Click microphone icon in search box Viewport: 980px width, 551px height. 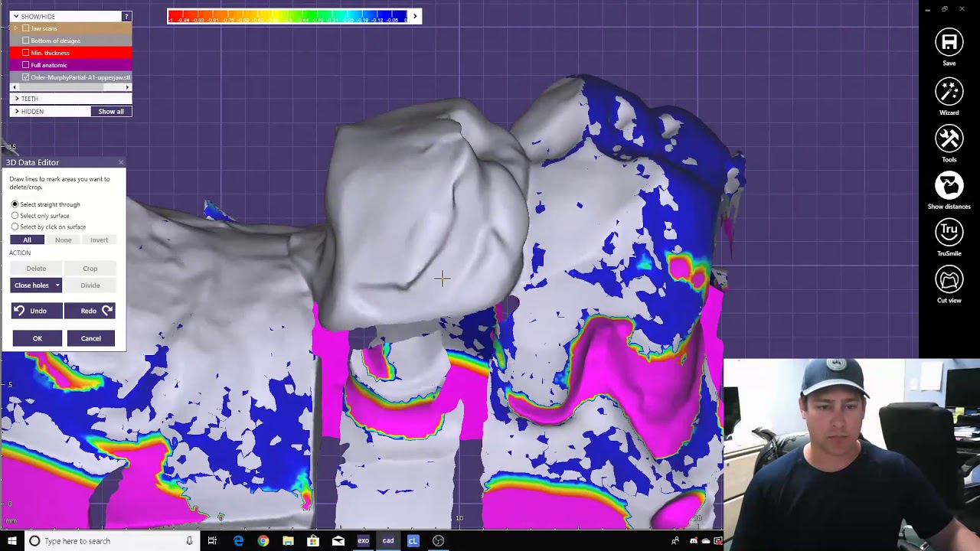(189, 541)
